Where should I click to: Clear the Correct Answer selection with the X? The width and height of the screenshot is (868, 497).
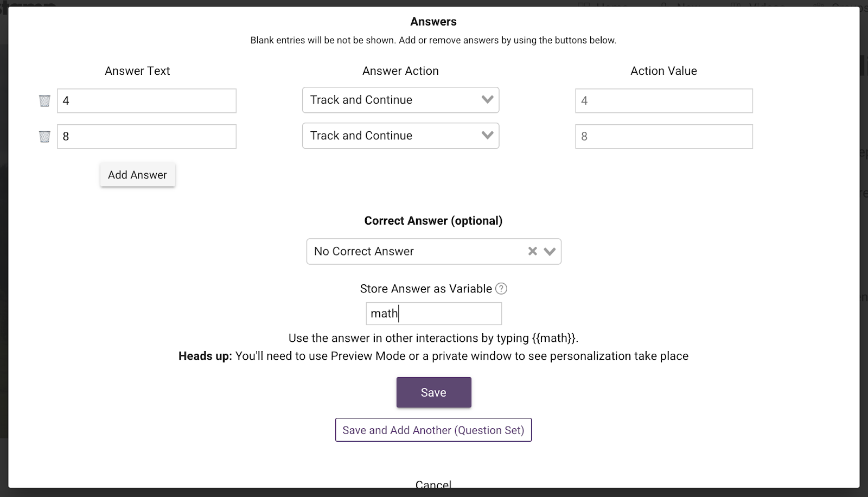[533, 251]
